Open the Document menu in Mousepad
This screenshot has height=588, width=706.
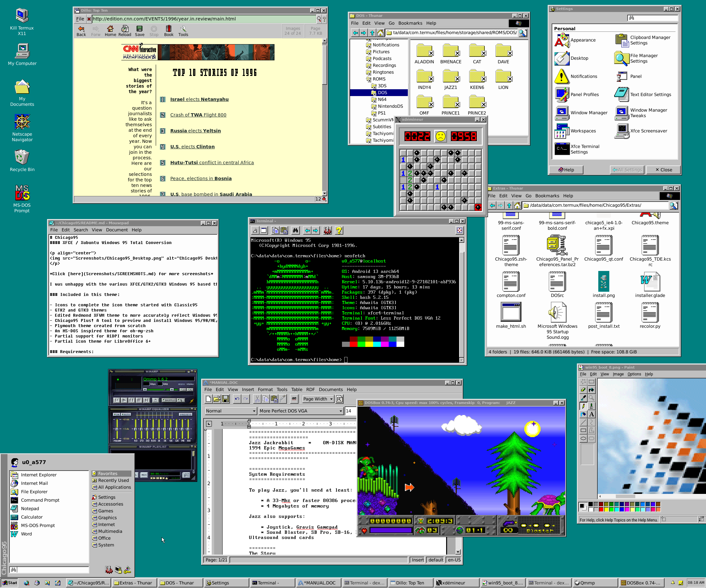click(x=117, y=230)
